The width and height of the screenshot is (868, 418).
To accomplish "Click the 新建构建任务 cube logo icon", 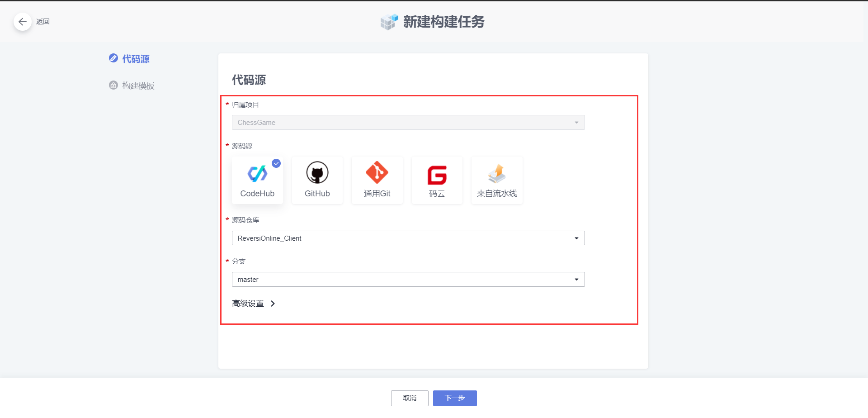I will (389, 21).
